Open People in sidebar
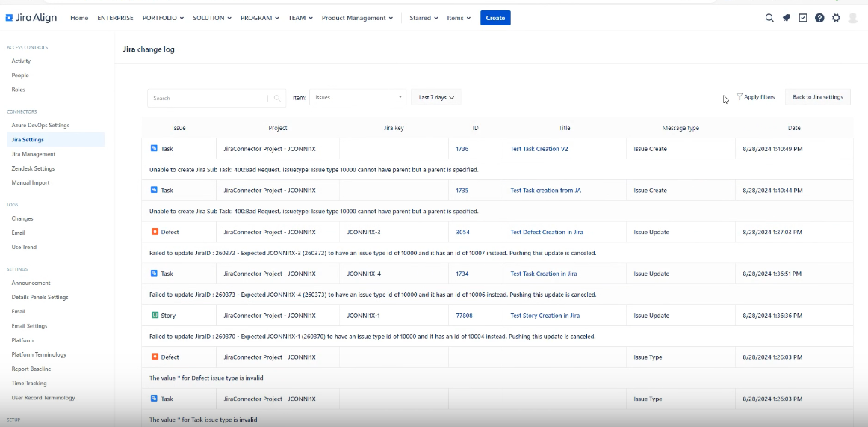Screen dimensions: 868x427 pyautogui.click(x=20, y=76)
